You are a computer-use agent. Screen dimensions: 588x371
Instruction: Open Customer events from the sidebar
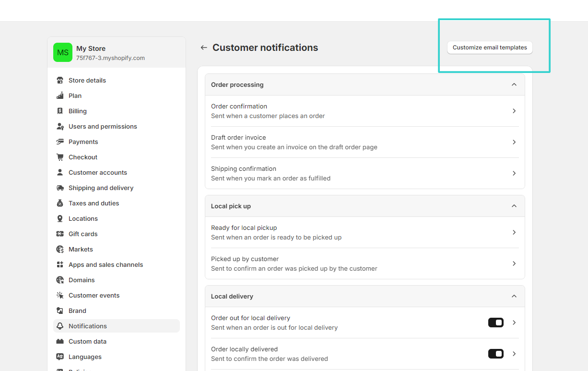[94, 295]
